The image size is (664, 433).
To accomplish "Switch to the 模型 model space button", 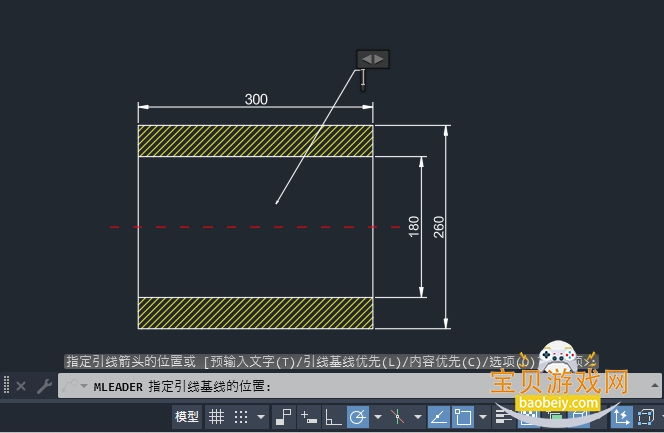I will [x=187, y=417].
